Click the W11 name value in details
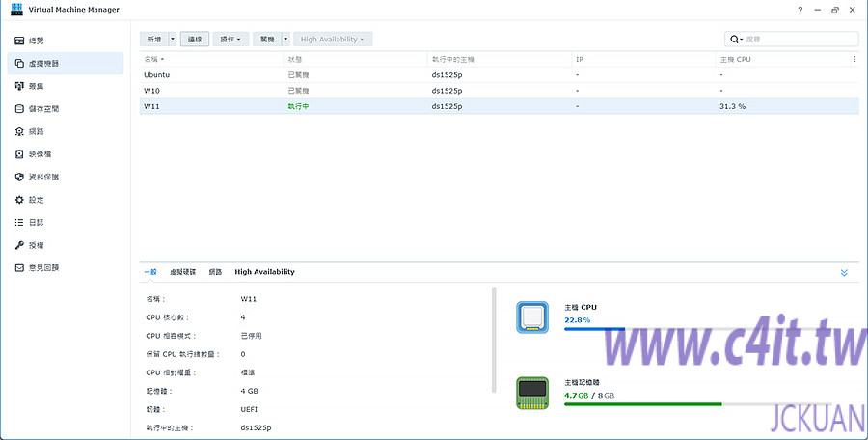 click(x=248, y=299)
